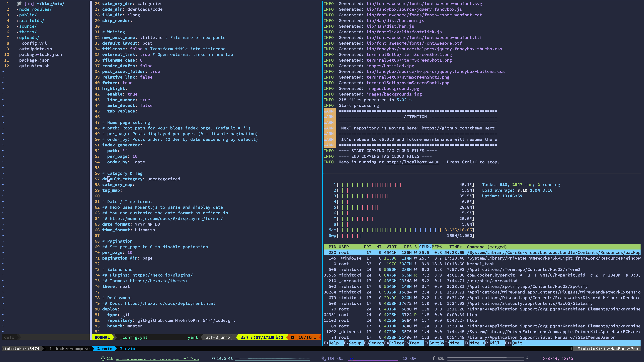
Task: Switch to tmux window 1 docker-compose
Action: 69,348
